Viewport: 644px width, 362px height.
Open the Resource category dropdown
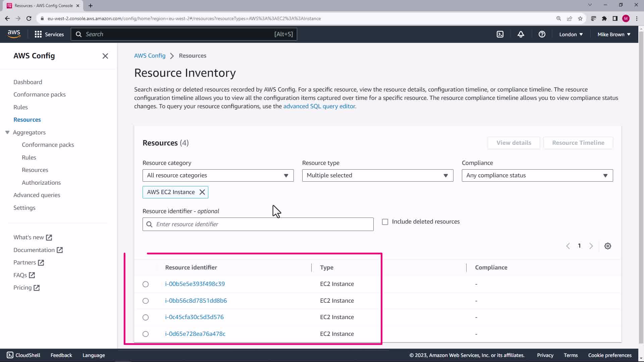[218, 175]
